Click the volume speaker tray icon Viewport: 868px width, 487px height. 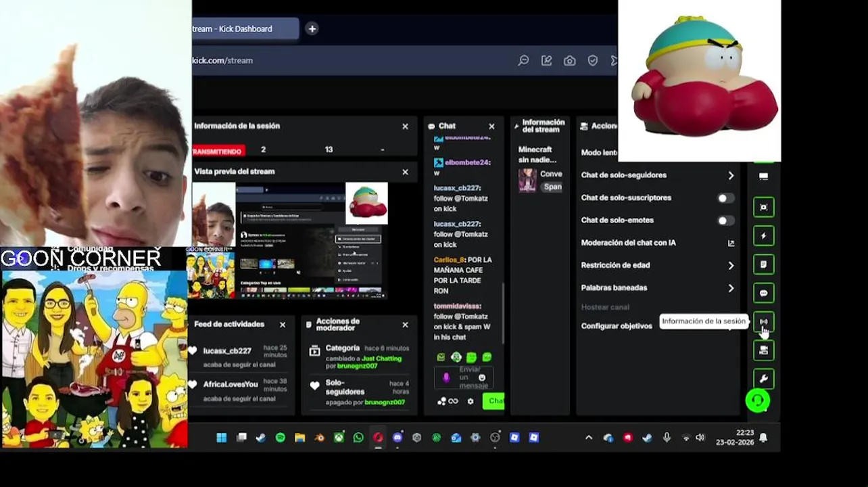pos(700,438)
